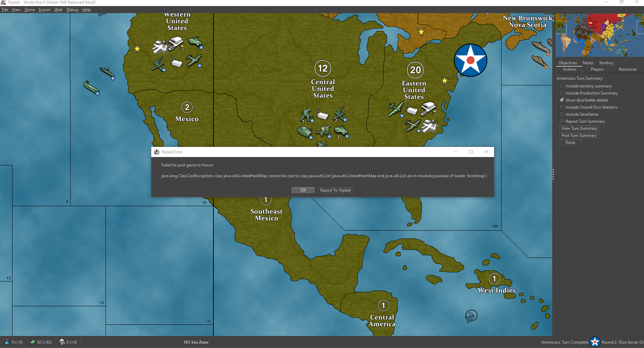The width and height of the screenshot is (644, 348).
Task: Click Report To TripleA button
Action: click(x=335, y=190)
